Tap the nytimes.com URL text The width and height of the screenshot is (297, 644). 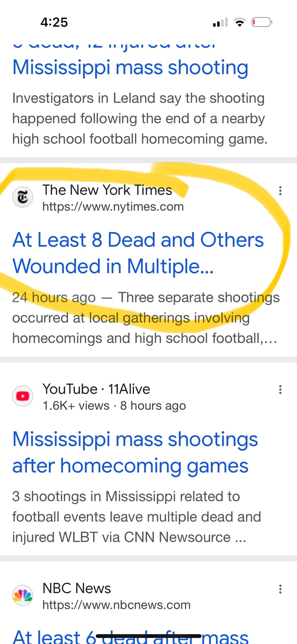click(x=113, y=207)
